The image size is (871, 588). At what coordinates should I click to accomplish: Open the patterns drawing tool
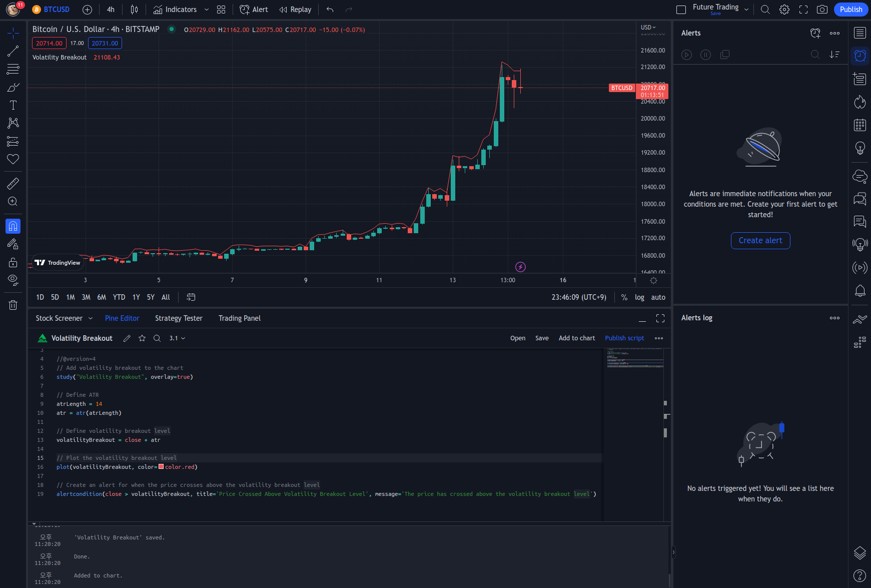pyautogui.click(x=13, y=123)
